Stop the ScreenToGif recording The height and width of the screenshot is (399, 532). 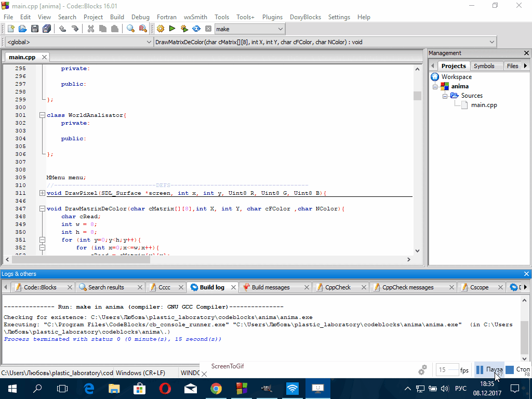click(x=518, y=369)
